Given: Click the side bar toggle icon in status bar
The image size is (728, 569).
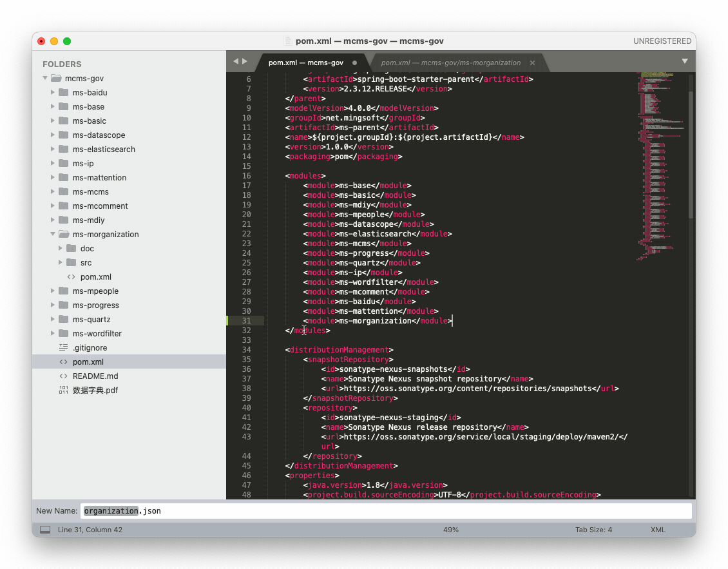Looking at the screenshot, I should point(45,530).
